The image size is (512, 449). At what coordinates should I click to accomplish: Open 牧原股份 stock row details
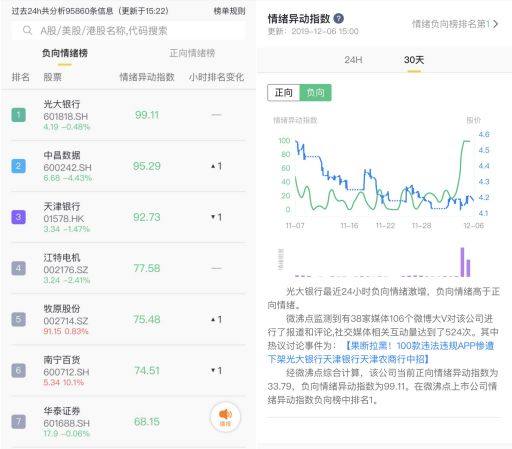[x=129, y=319]
